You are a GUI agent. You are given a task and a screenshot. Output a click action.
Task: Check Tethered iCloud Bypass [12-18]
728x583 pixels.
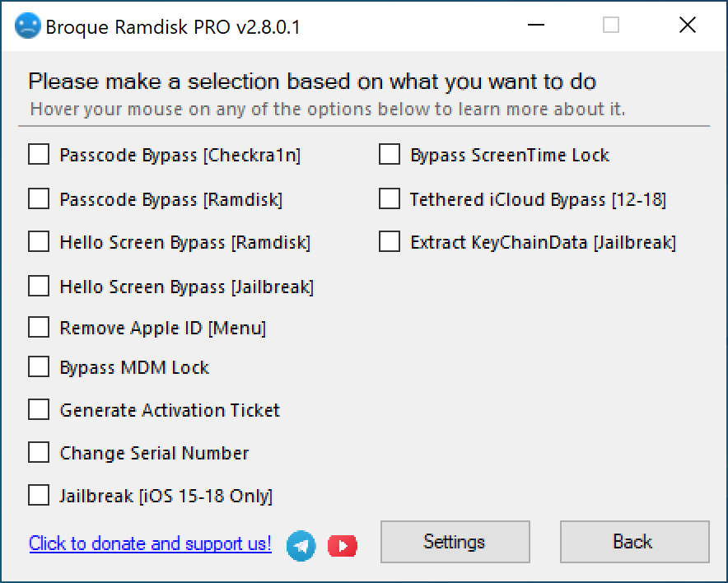click(x=390, y=198)
